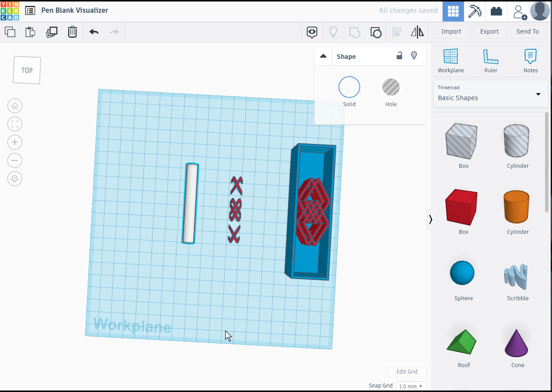
Task: Click the Tinkercad logo
Action: point(10,11)
